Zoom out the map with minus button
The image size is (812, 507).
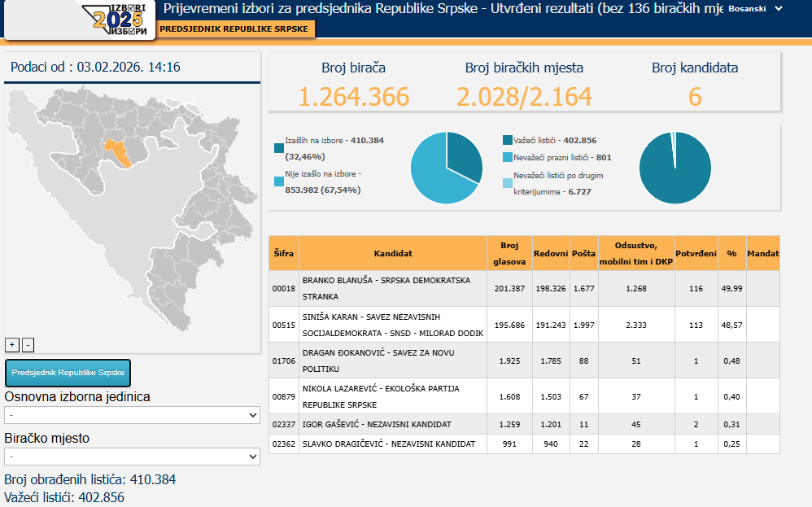click(x=28, y=344)
